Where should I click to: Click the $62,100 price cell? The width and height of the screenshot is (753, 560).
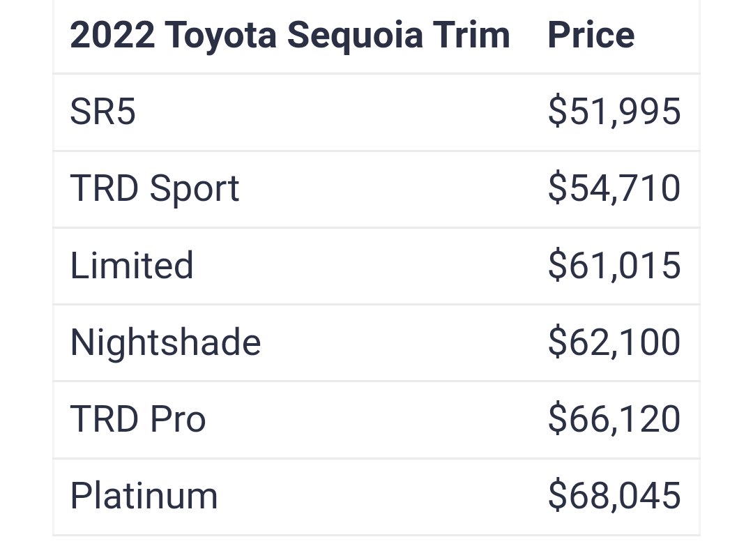click(614, 342)
